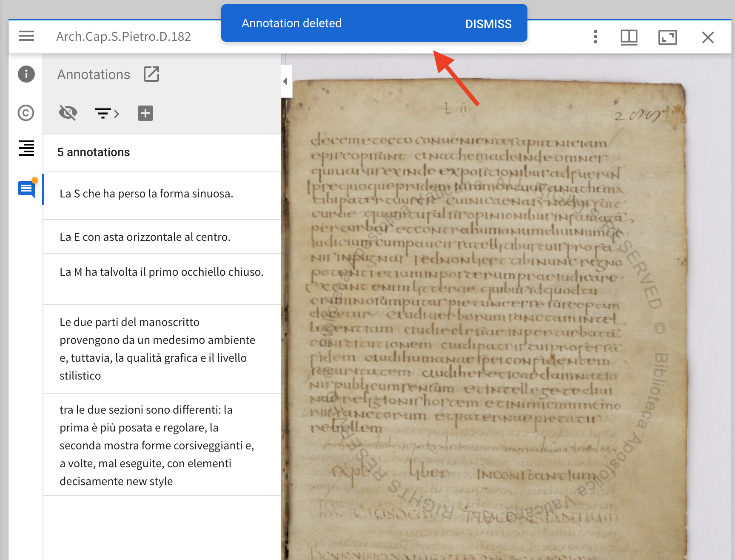The width and height of the screenshot is (735, 560).
Task: Toggle visibility of all annotations
Action: coord(68,113)
